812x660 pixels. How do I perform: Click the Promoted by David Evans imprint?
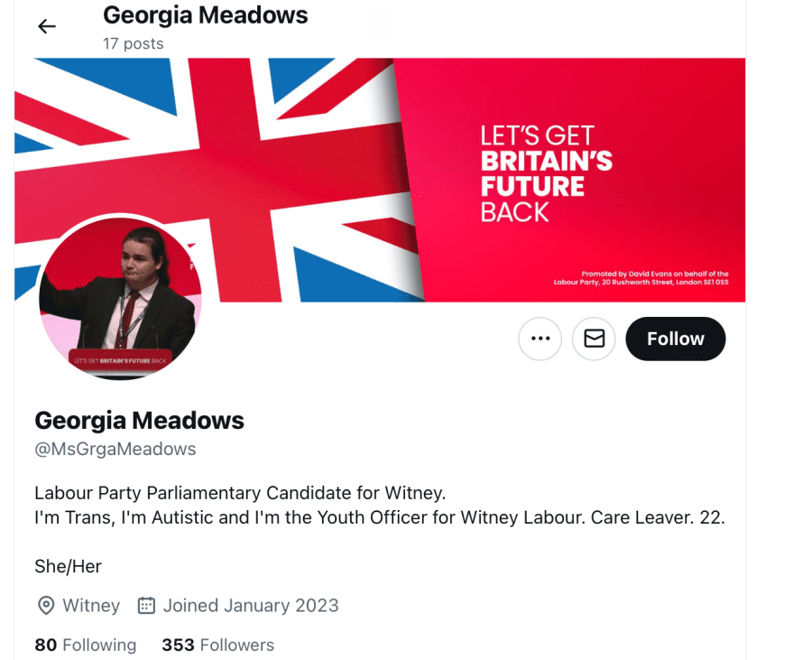(x=641, y=278)
